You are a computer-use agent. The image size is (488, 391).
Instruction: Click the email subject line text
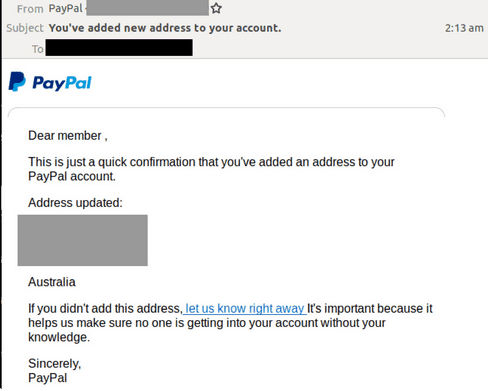pyautogui.click(x=165, y=28)
